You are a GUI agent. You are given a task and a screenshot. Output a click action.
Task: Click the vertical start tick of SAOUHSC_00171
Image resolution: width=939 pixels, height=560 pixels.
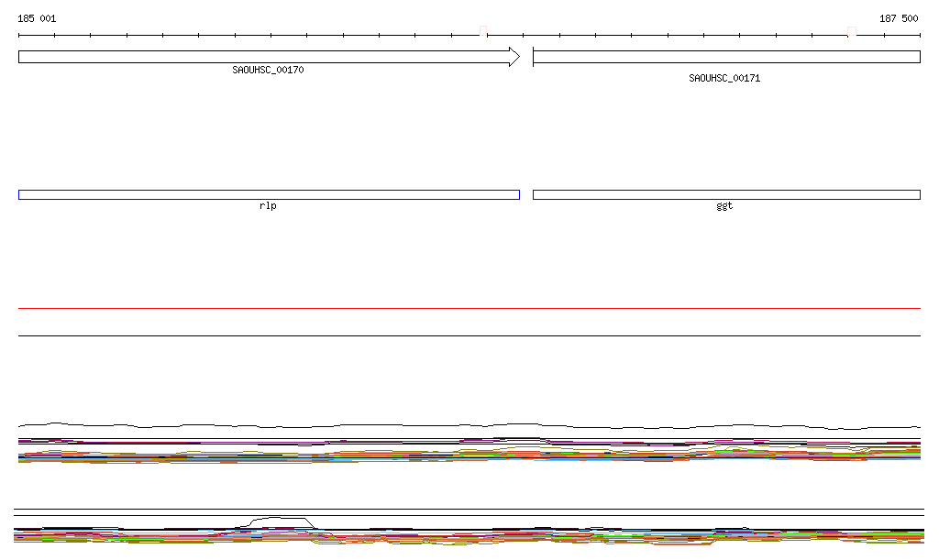tap(533, 57)
